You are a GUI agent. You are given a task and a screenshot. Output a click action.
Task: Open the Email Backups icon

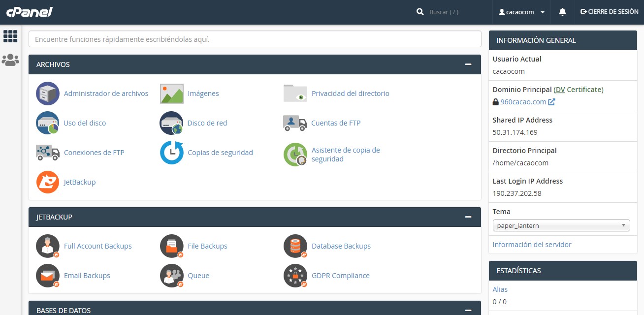click(48, 276)
